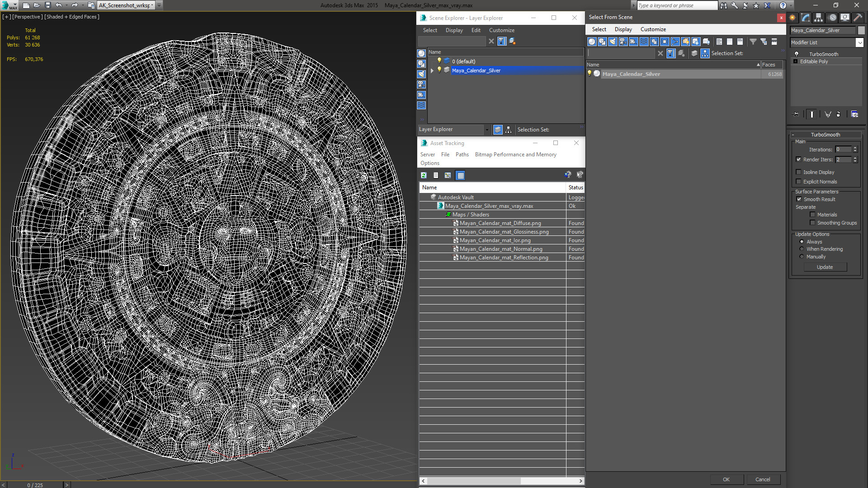Click the TurboSmooth Update button
This screenshot has height=488, width=868.
point(825,267)
